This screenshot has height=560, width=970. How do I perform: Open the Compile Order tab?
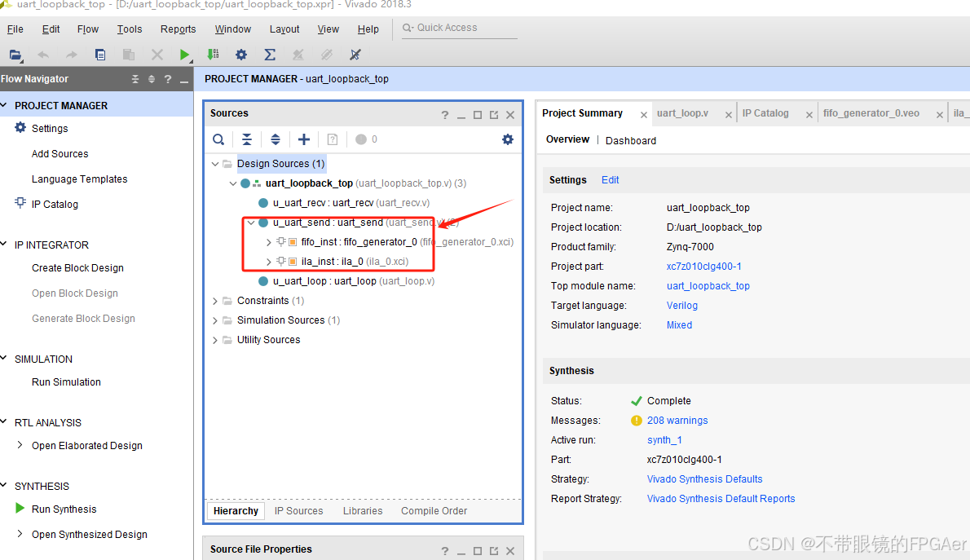click(x=434, y=511)
